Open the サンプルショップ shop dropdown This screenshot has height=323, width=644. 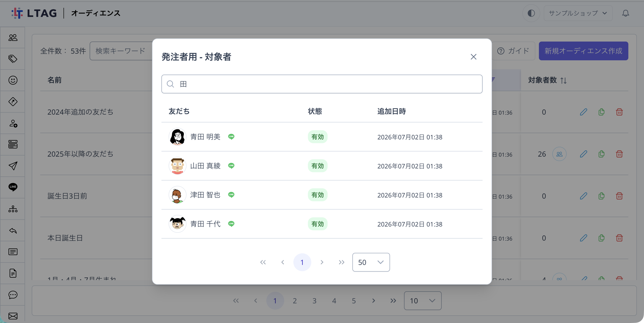tap(578, 13)
